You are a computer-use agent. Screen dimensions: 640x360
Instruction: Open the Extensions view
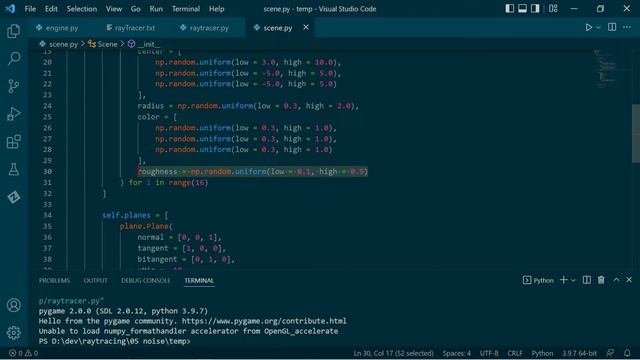point(13,142)
